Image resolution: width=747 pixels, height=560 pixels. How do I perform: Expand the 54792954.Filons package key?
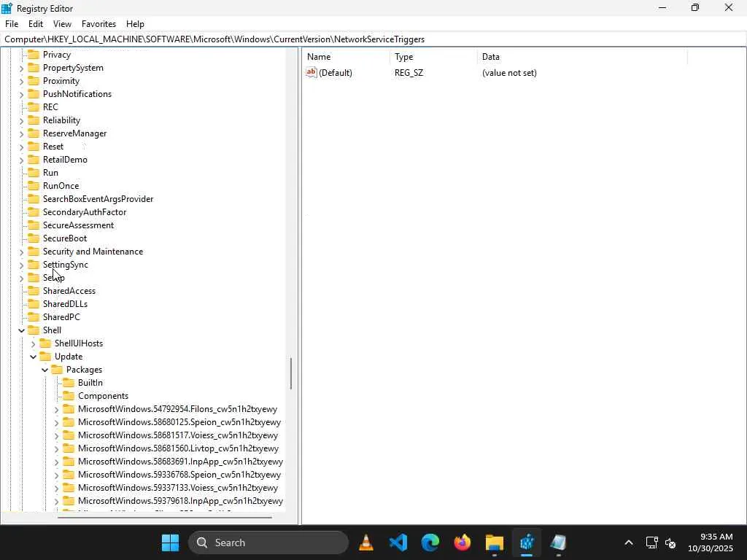57,410
